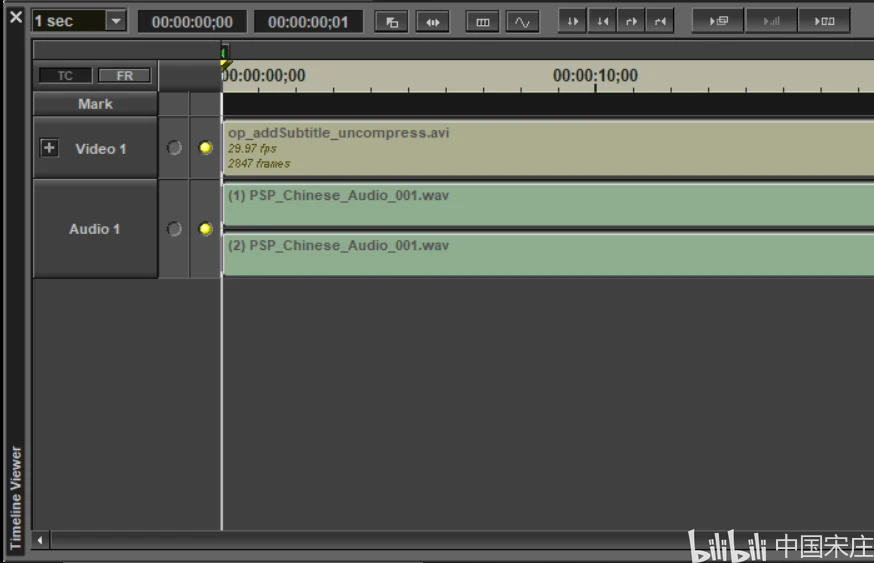874x563 pixels.
Task: Click the Mark track header
Action: pos(95,104)
